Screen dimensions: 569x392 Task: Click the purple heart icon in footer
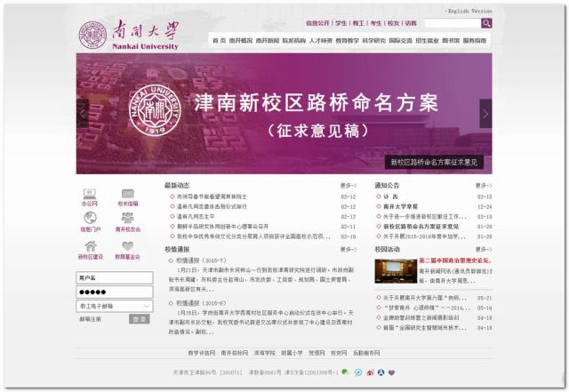[x=391, y=372]
